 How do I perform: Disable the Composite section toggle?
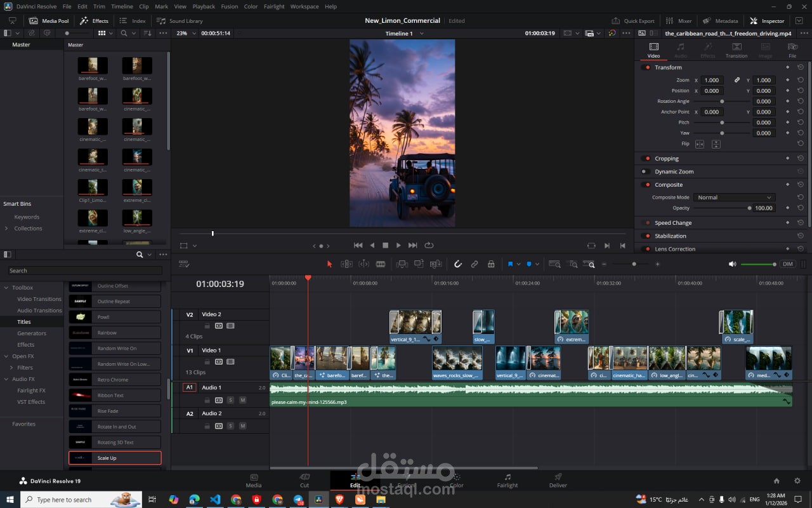[646, 185]
